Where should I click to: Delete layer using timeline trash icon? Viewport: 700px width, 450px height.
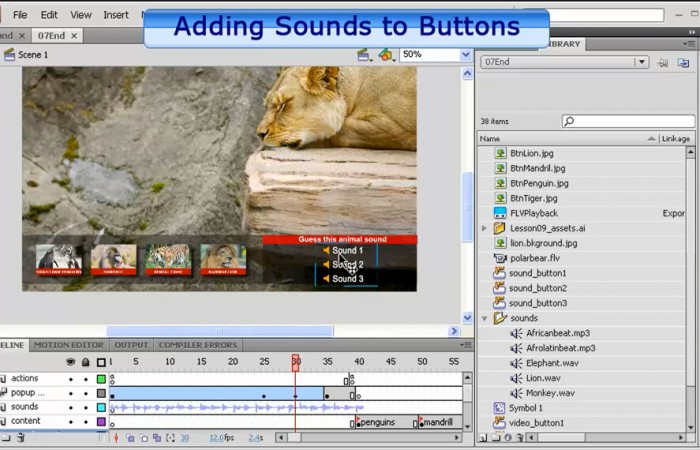[20, 438]
